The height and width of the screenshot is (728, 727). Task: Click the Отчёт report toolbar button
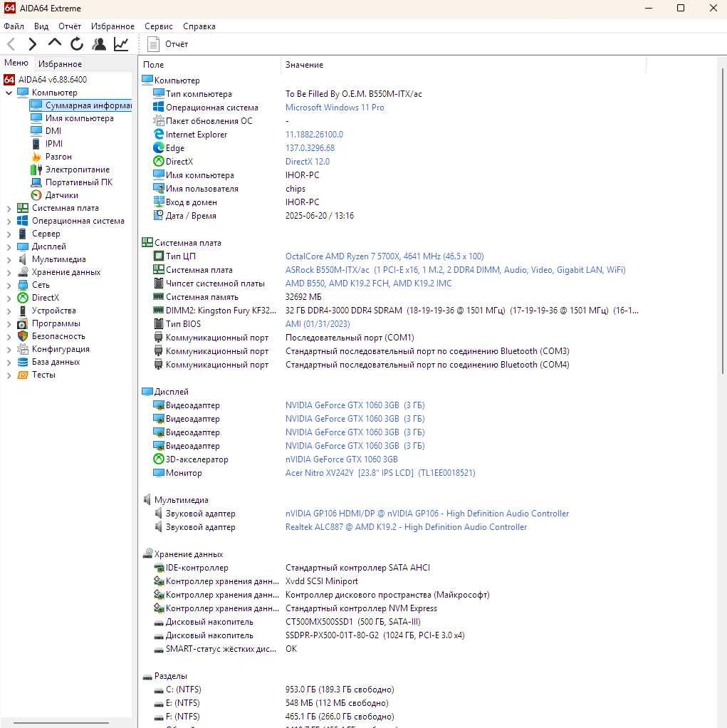(167, 44)
